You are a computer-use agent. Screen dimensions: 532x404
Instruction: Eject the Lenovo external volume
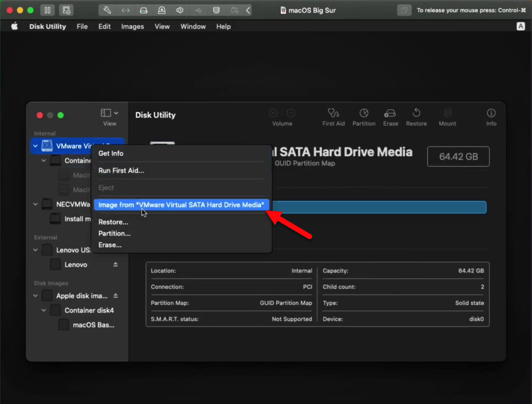[115, 265]
